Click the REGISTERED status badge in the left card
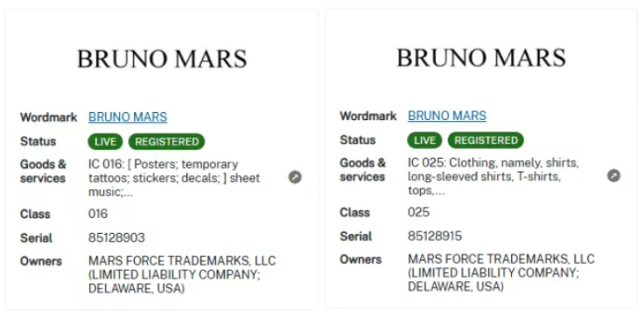The image size is (644, 318). pos(167,142)
